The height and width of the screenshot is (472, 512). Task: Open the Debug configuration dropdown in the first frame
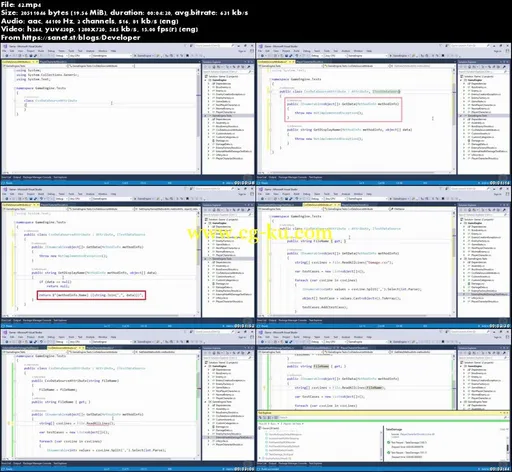coord(61,56)
